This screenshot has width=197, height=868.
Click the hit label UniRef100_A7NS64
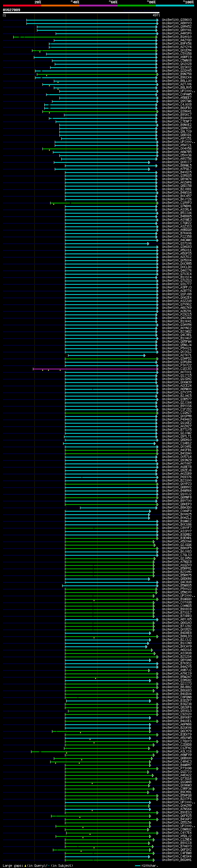click(177, 809)
